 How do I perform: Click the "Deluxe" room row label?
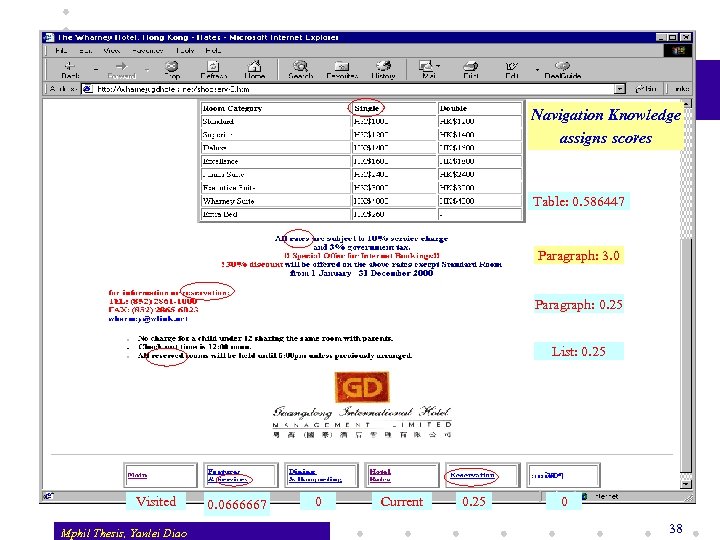(214, 148)
